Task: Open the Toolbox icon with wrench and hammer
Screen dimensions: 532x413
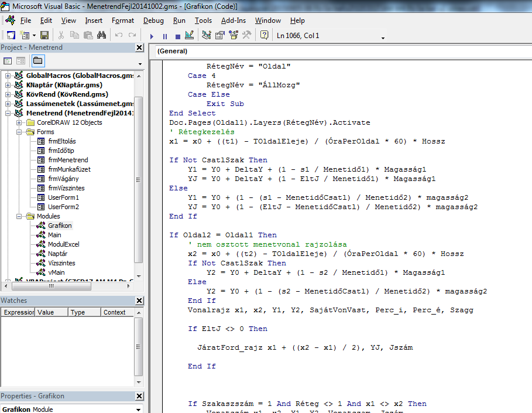Action: [246, 35]
